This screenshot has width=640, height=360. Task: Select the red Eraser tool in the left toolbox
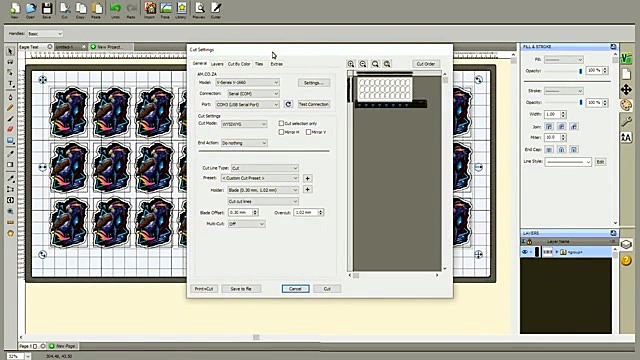point(10,129)
